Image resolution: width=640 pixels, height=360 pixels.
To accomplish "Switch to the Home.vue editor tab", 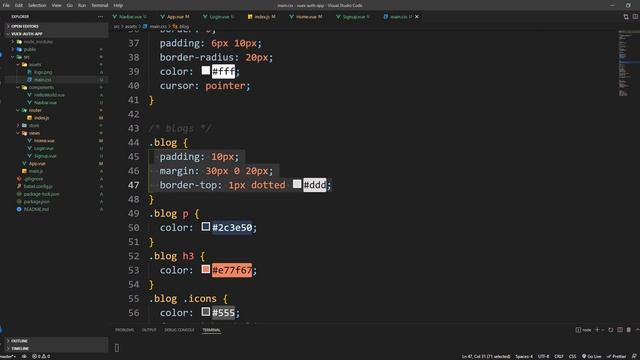I will click(306, 17).
